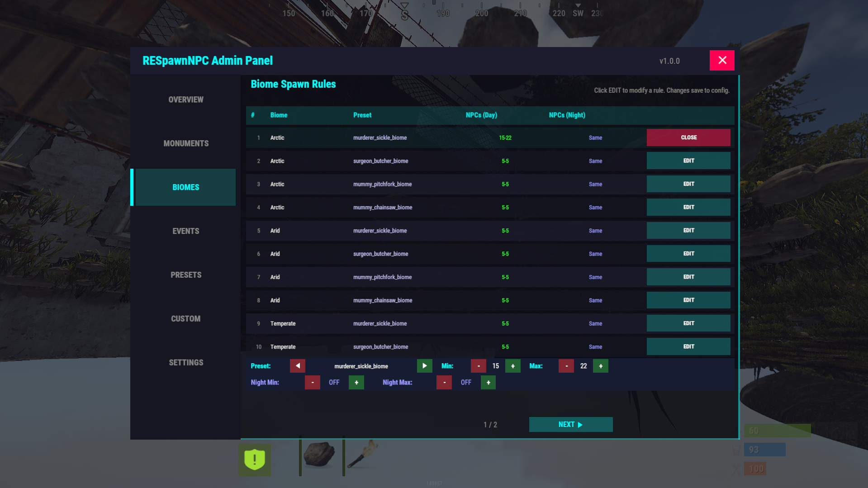The height and width of the screenshot is (488, 868).
Task: Select the rock in the hotbar
Action: click(320, 455)
